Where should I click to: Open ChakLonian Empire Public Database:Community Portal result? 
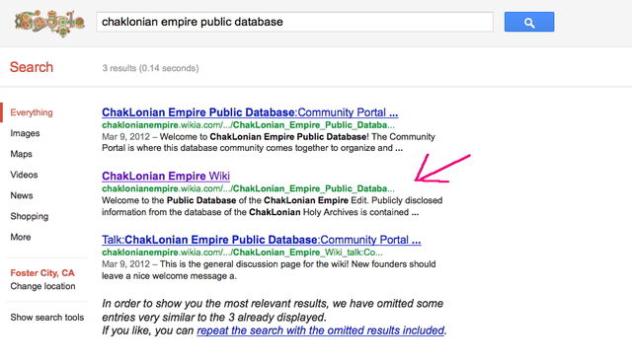click(250, 112)
